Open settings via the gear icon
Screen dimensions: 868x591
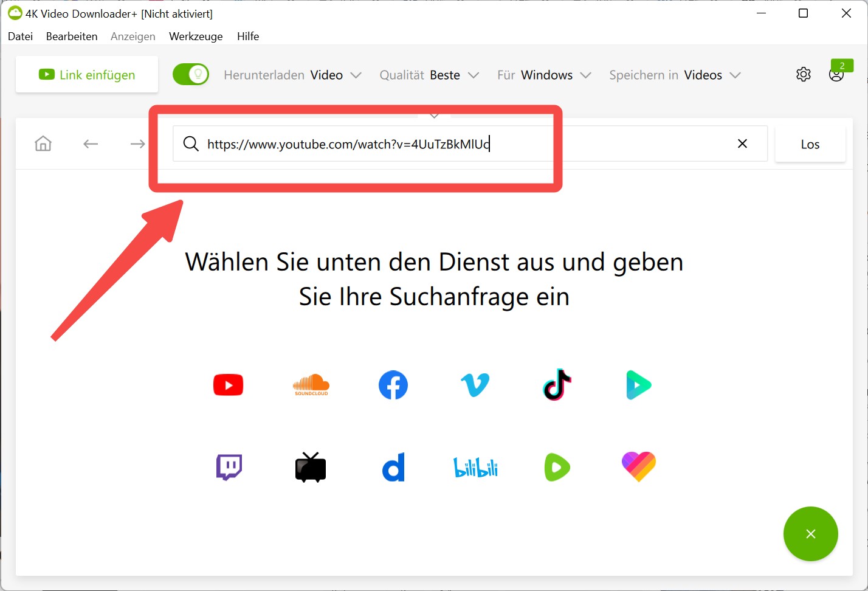[x=804, y=74]
